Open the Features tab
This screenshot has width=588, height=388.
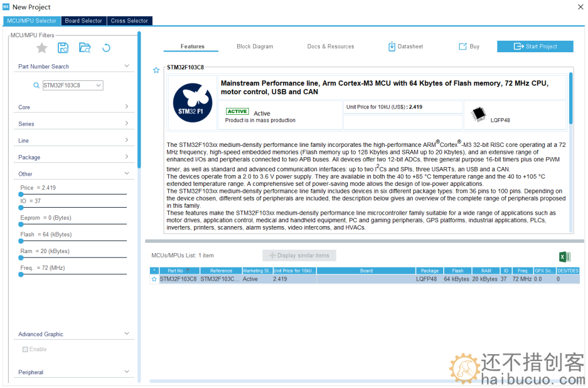pos(192,46)
